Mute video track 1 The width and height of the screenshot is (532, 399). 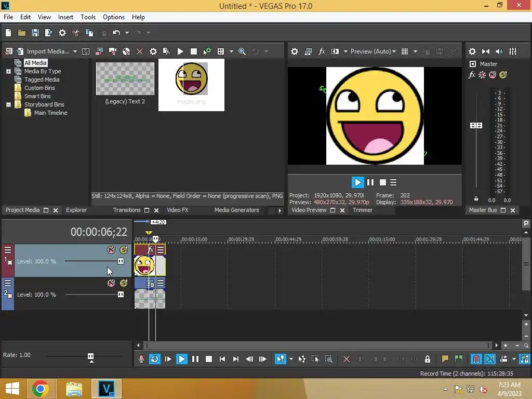111,250
